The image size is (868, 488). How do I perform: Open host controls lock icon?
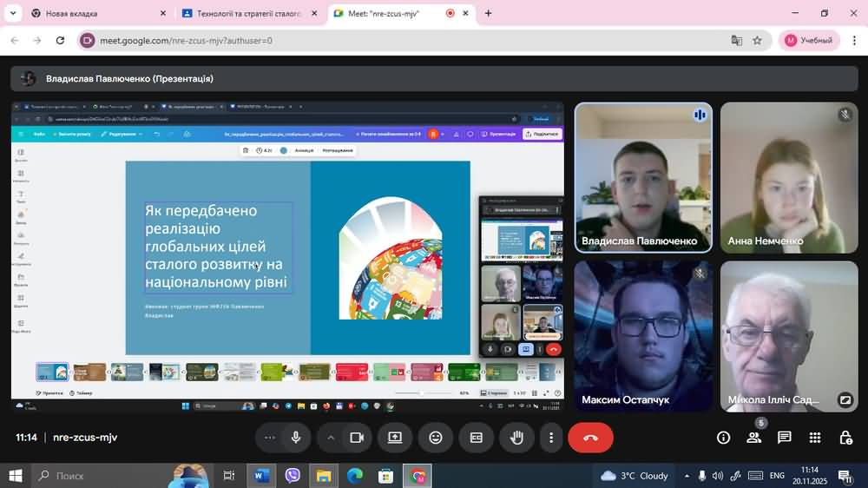pos(845,438)
